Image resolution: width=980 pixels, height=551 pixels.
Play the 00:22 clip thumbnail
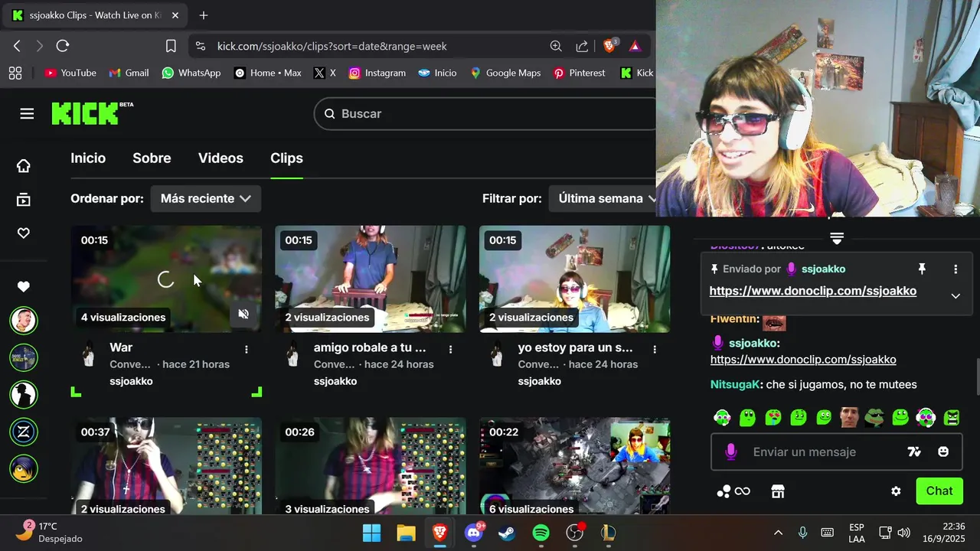(x=574, y=467)
